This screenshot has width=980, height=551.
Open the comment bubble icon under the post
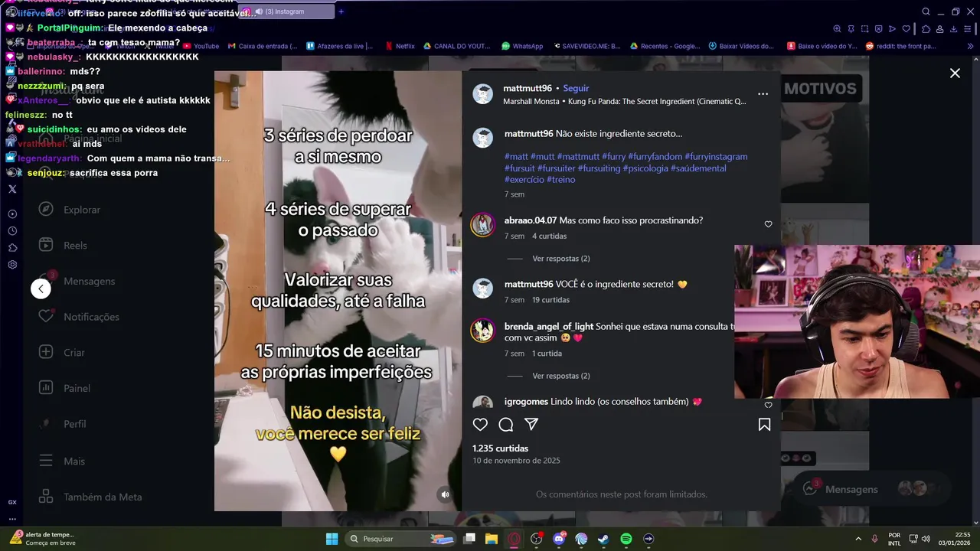(506, 424)
